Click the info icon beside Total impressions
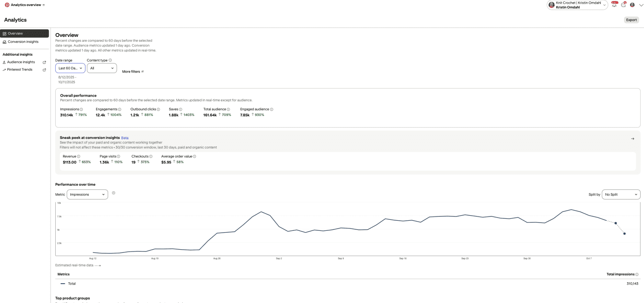644x303 pixels. click(x=637, y=274)
